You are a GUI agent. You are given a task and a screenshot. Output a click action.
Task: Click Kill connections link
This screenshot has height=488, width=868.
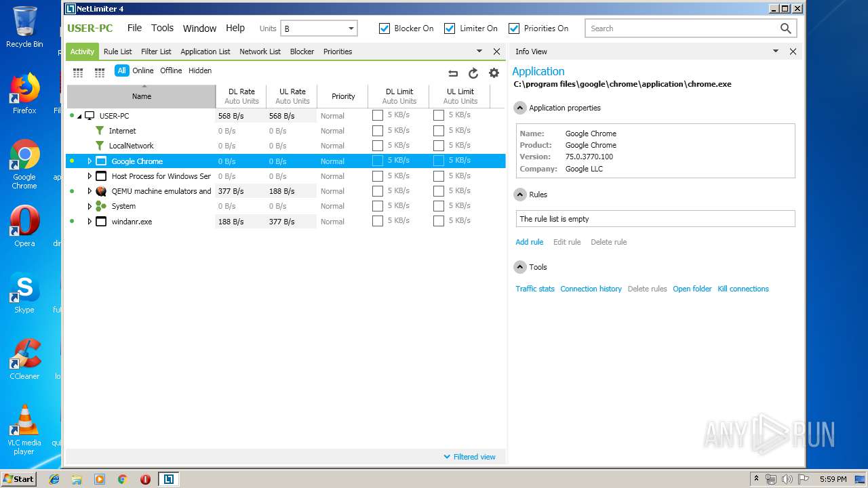743,289
